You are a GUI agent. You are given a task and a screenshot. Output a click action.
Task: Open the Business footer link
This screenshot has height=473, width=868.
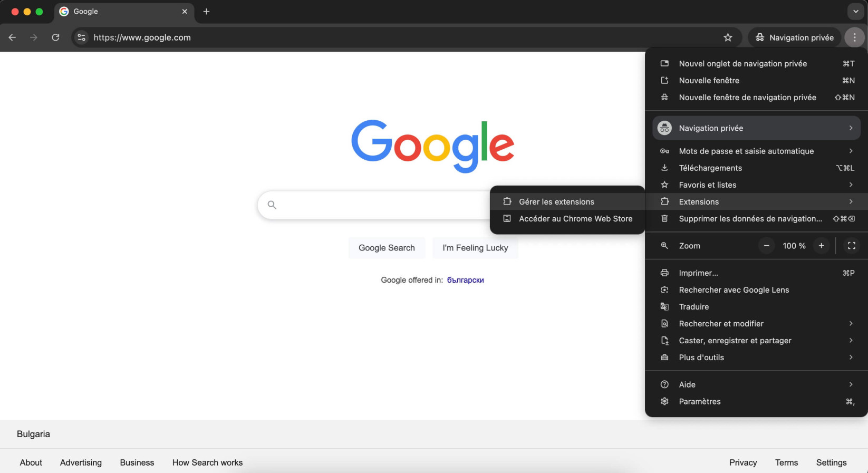pos(137,462)
